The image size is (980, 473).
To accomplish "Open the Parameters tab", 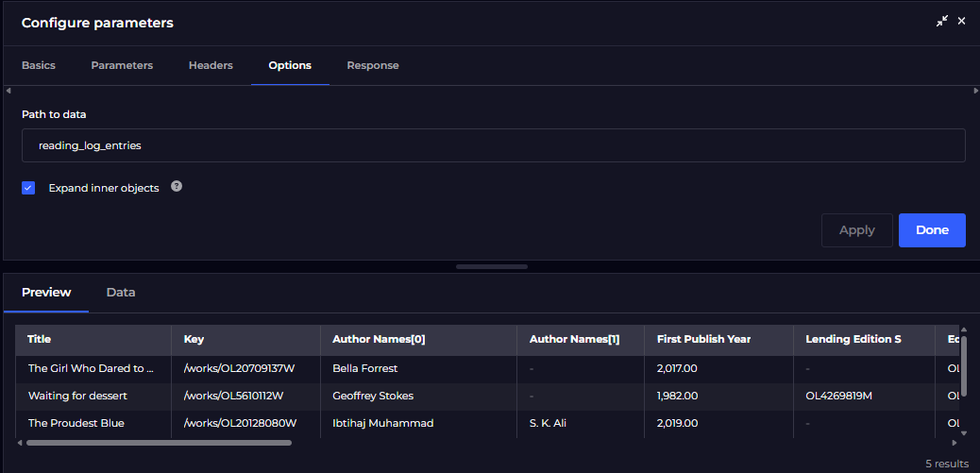I will [122, 65].
